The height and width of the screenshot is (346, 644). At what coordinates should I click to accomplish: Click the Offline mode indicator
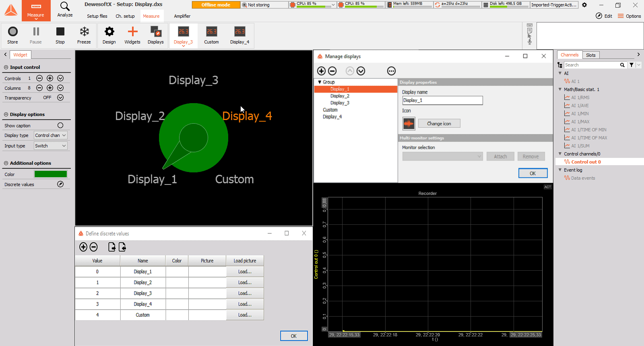(216, 5)
